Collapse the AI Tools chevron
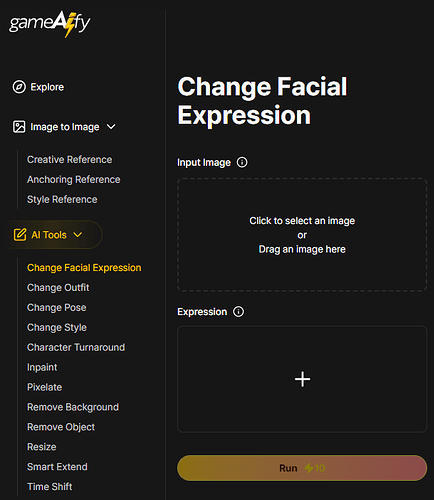Image resolution: width=434 pixels, height=500 pixels. coord(78,235)
